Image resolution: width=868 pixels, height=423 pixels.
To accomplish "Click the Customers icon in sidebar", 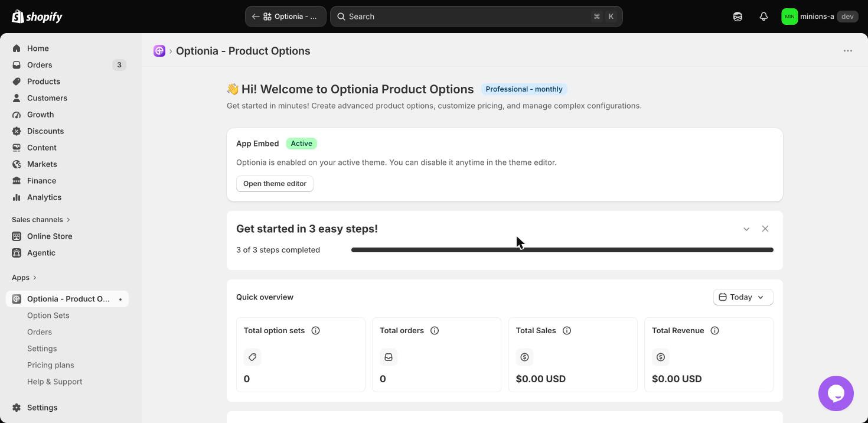I will tap(17, 98).
